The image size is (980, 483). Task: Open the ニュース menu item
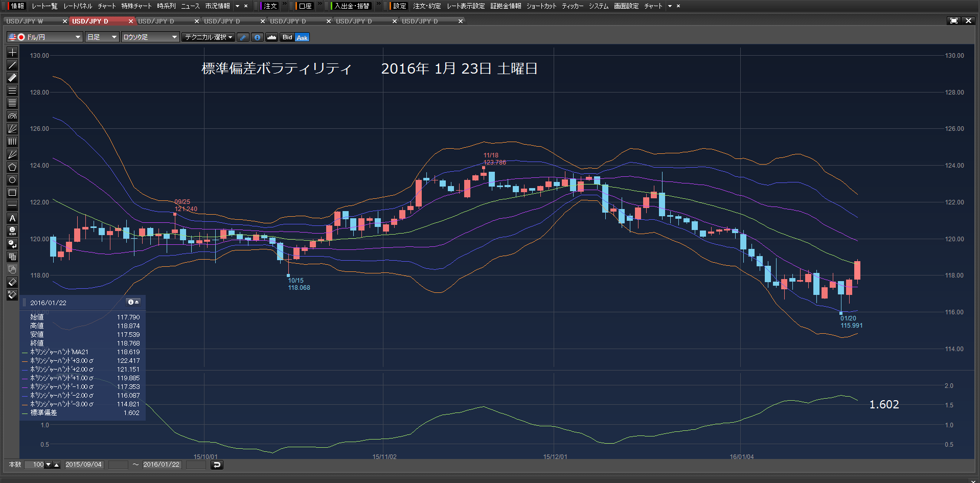[190, 6]
